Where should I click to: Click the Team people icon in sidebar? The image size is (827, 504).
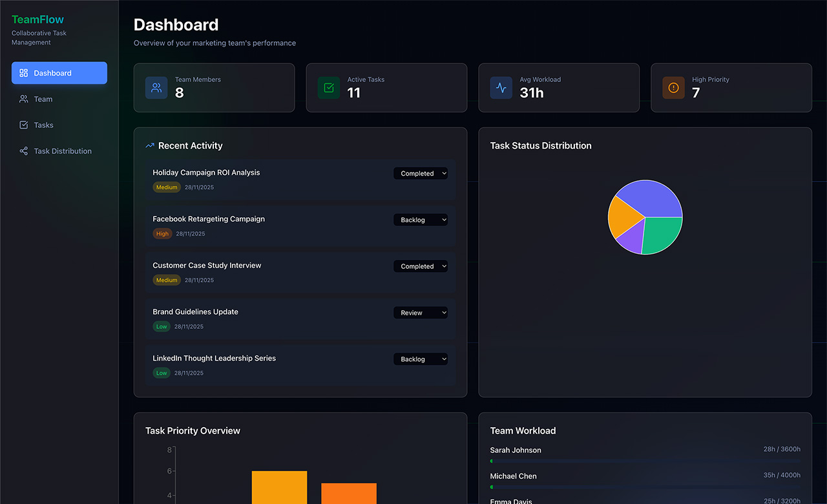click(23, 99)
